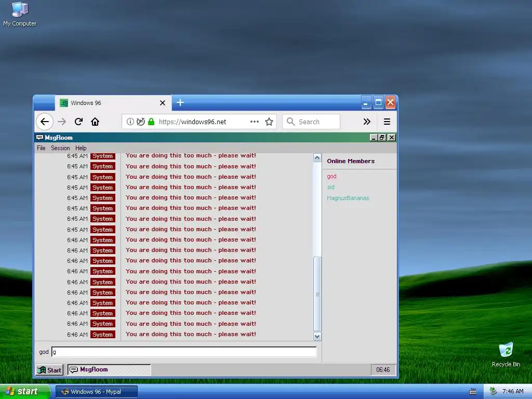532x399 pixels.
Task: Click the chat scroll down arrow
Action: (317, 336)
